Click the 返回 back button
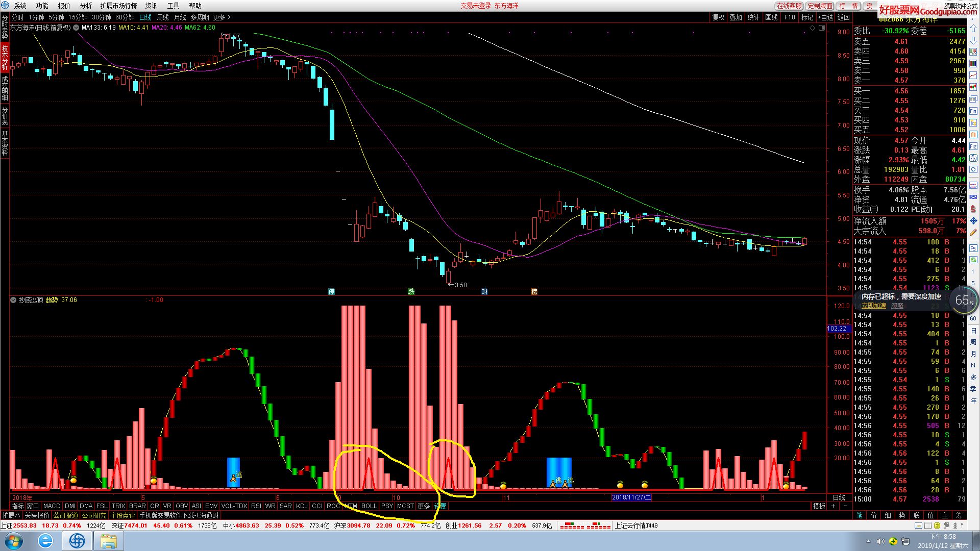Screen dimensions: 980x551 (844, 17)
